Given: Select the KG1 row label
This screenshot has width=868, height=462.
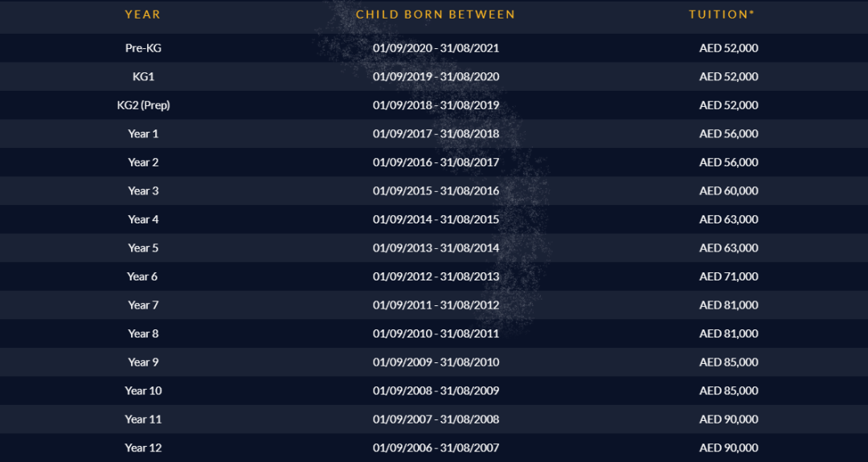Looking at the screenshot, I should coord(143,76).
